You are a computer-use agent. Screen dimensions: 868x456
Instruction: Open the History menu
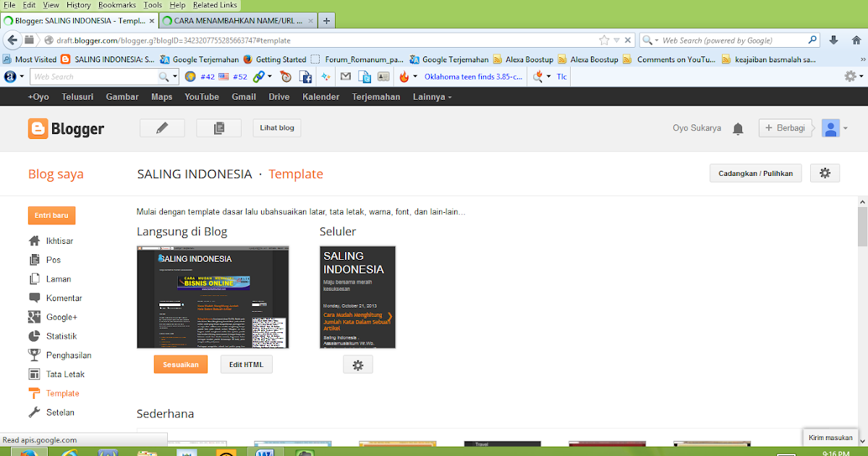click(x=79, y=5)
